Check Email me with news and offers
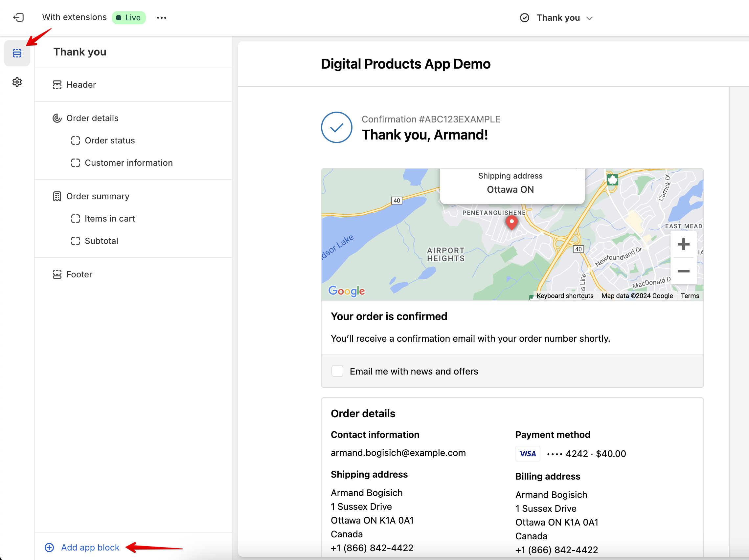Viewport: 749px width, 560px height. pos(337,371)
